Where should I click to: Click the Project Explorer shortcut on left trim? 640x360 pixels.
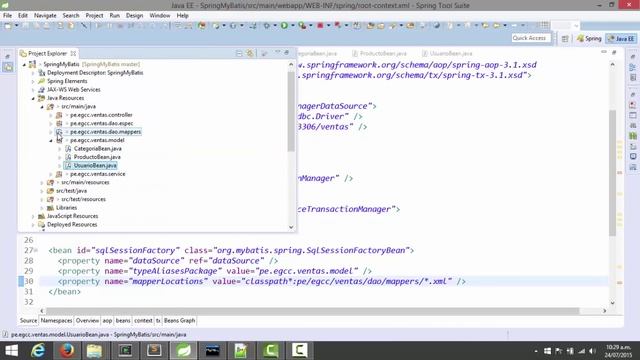point(8,67)
